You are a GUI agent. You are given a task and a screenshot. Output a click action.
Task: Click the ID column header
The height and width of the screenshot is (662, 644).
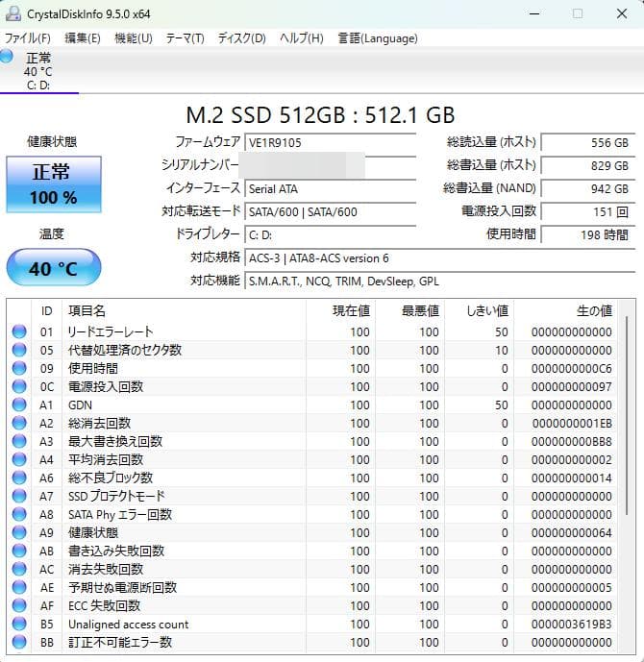pyautogui.click(x=46, y=311)
